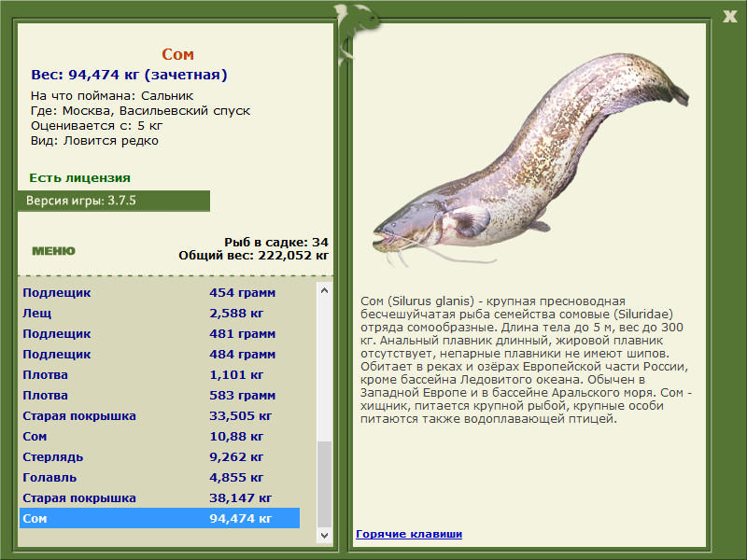Click the Вес: 94,474 кг (зачетная) text
Image resolution: width=747 pixels, height=560 pixels.
(129, 75)
